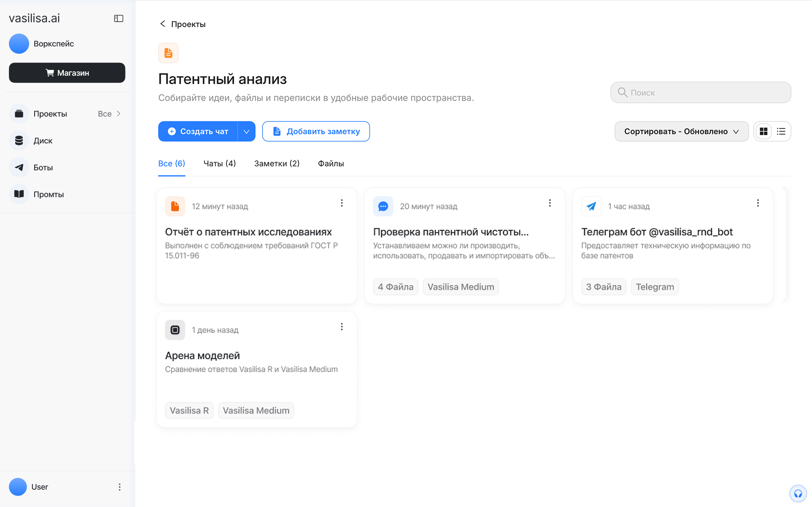
Task: Open Сортировать - Обновлено dropdown
Action: [681, 132]
